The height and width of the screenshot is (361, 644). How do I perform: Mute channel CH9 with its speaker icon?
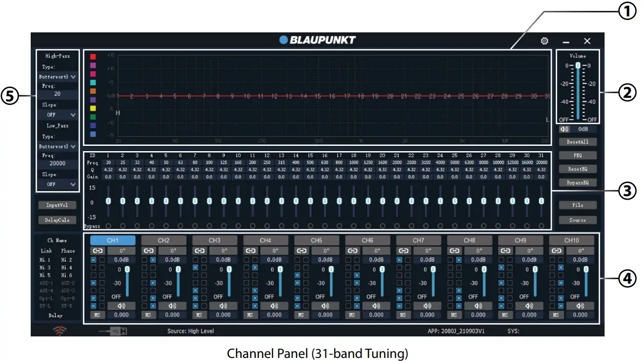point(529,306)
